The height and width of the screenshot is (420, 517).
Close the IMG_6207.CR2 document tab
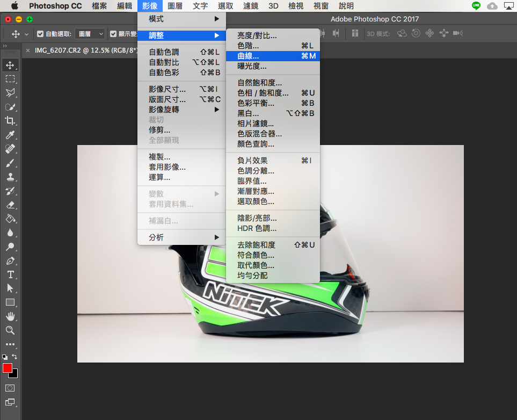(x=28, y=50)
